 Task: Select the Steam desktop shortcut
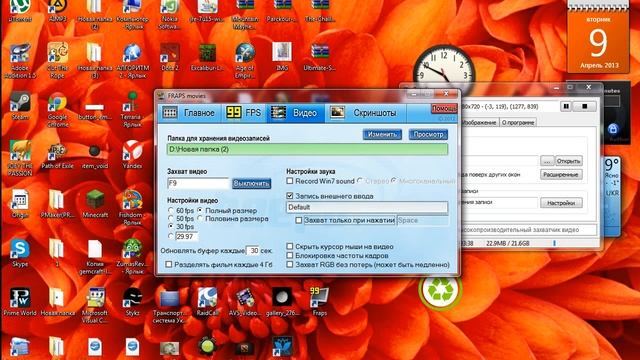(x=20, y=106)
